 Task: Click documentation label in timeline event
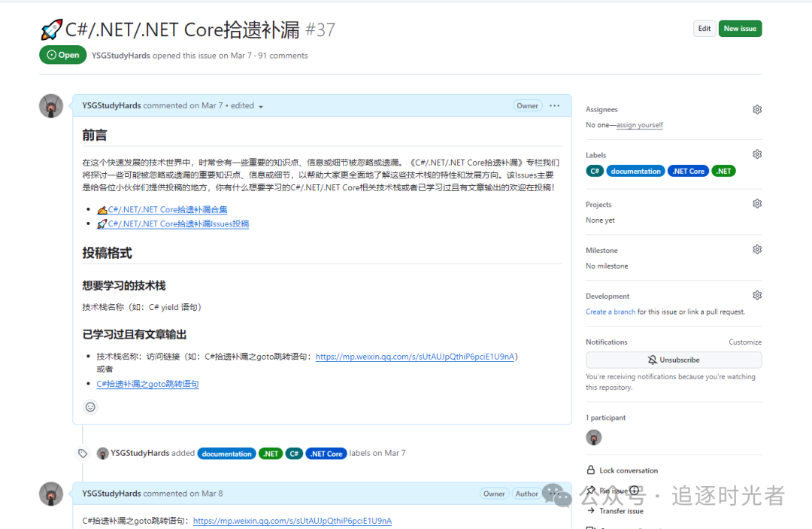(x=226, y=454)
